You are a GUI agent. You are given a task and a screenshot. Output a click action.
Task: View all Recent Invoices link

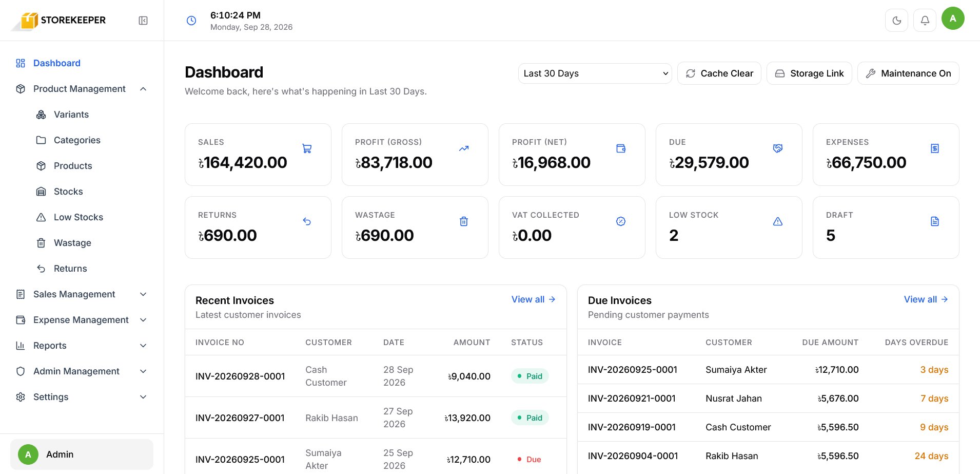[534, 299]
